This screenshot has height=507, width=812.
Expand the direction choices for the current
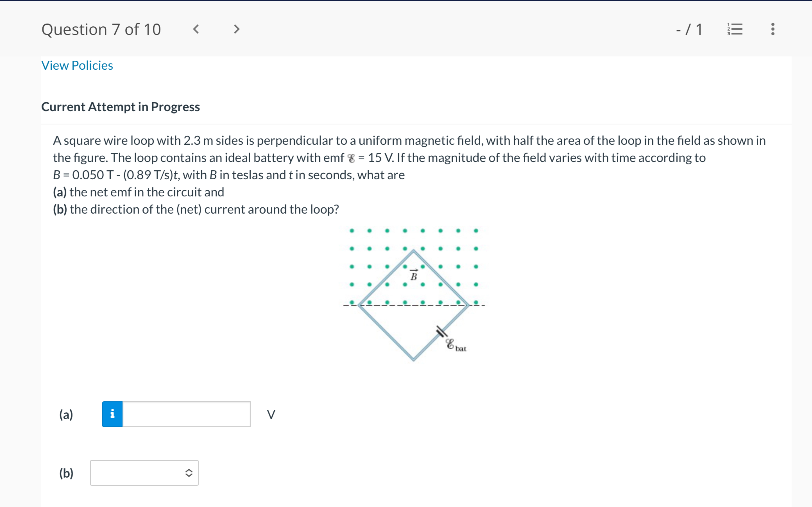[144, 473]
